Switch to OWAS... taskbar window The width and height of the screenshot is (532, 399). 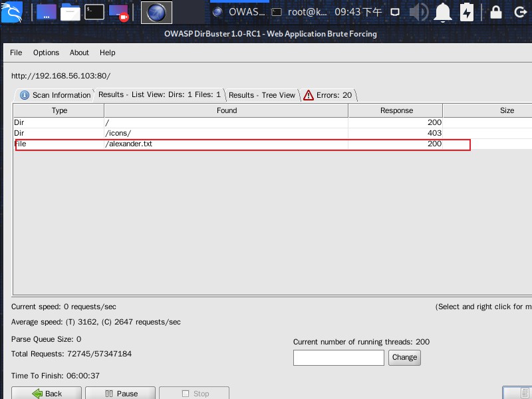239,12
